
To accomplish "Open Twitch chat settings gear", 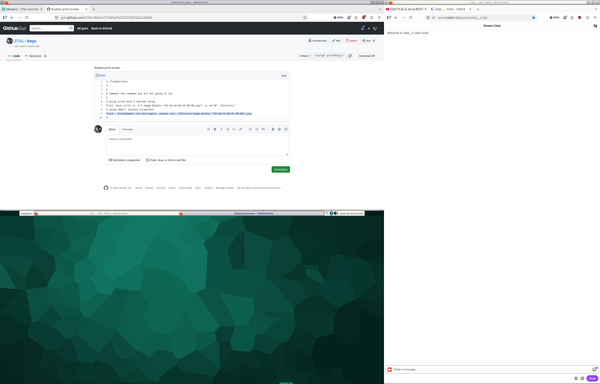I will pos(582,378).
